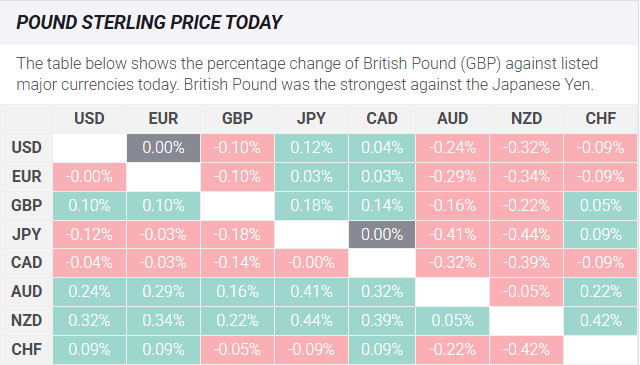This screenshot has height=365, width=640.
Task: Select the NZD row label
Action: 27,320
